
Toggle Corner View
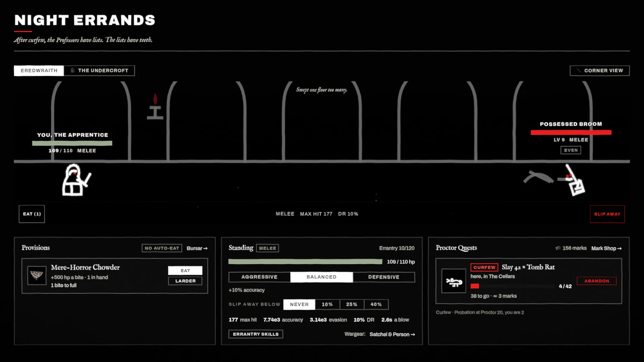(600, 71)
